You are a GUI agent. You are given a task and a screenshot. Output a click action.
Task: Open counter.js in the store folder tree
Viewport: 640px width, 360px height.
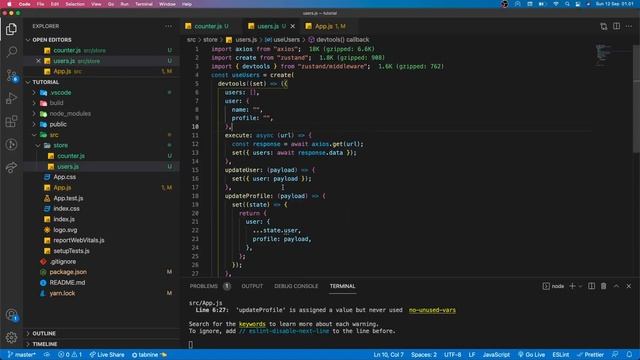pos(71,156)
